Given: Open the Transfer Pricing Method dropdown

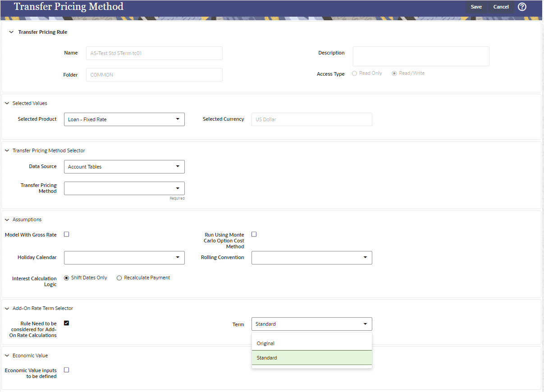Looking at the screenshot, I should pyautogui.click(x=178, y=188).
